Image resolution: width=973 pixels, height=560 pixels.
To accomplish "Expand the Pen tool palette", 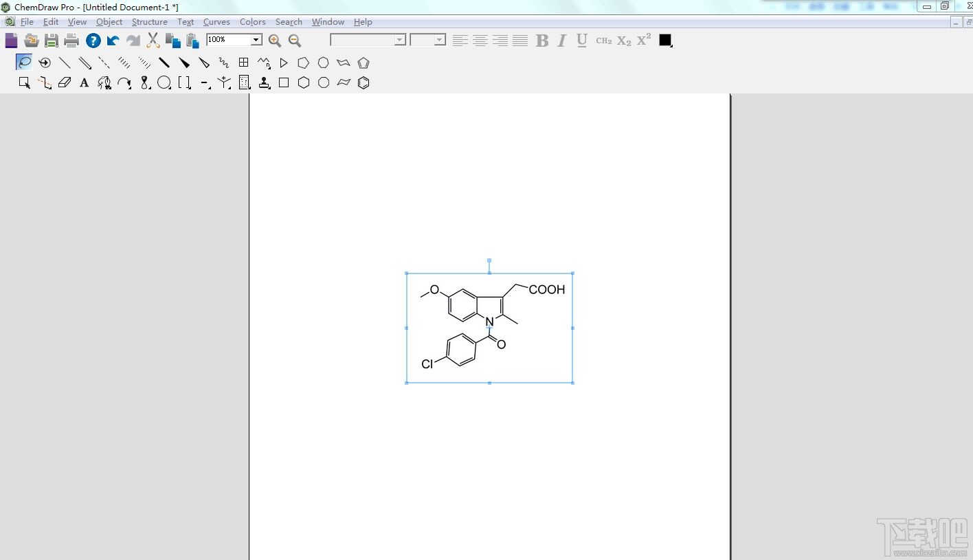I will (104, 82).
